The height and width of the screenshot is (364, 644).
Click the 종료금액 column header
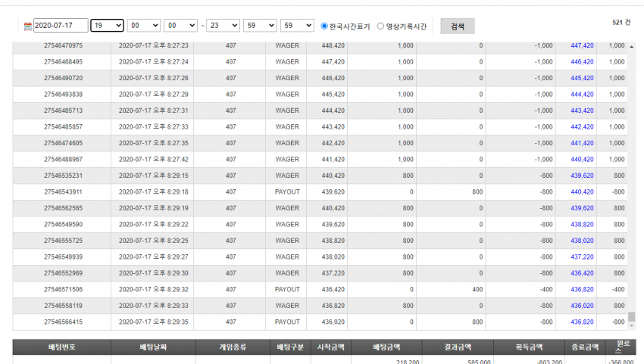(585, 347)
